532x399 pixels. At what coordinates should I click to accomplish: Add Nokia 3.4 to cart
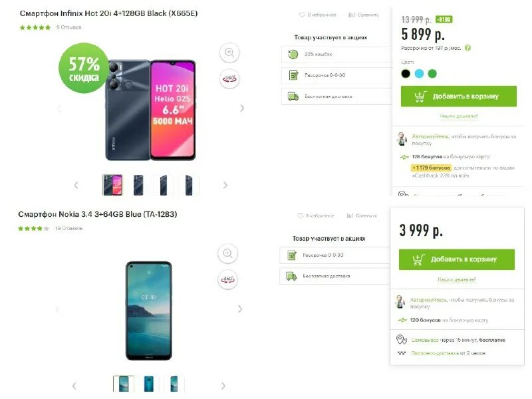(x=457, y=259)
